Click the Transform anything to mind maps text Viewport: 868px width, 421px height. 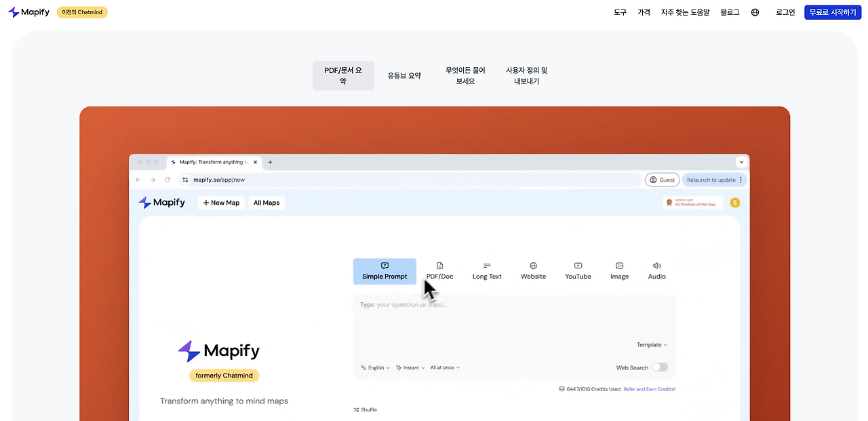click(224, 401)
